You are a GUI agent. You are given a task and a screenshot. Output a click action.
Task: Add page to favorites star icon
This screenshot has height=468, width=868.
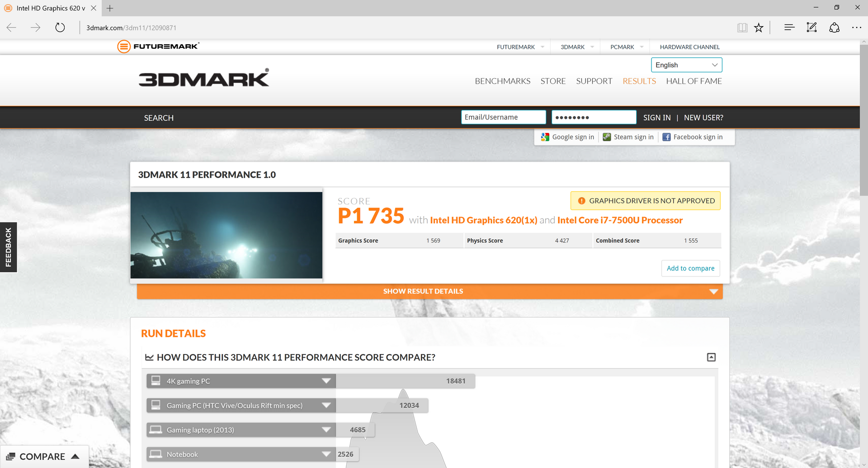pyautogui.click(x=759, y=28)
